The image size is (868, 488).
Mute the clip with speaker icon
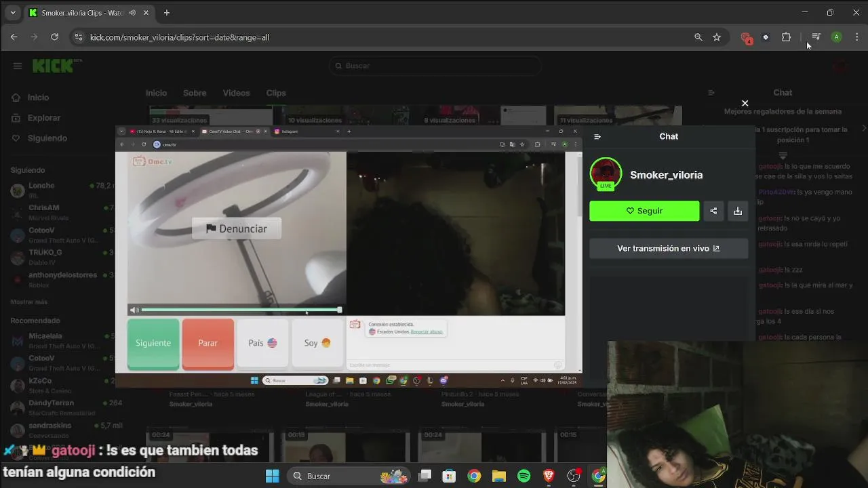[134, 310]
